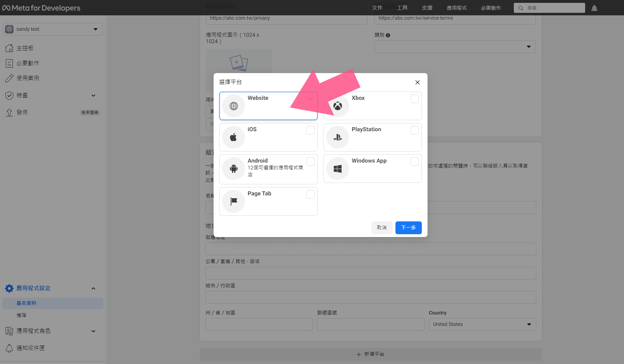Click the top search input field
The width and height of the screenshot is (624, 364).
coord(549,8)
